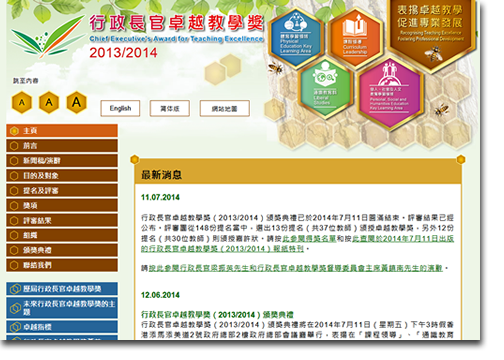The image size is (504, 360).
Task: Click the hexagon icon beside 主頁
Action: click(14, 131)
